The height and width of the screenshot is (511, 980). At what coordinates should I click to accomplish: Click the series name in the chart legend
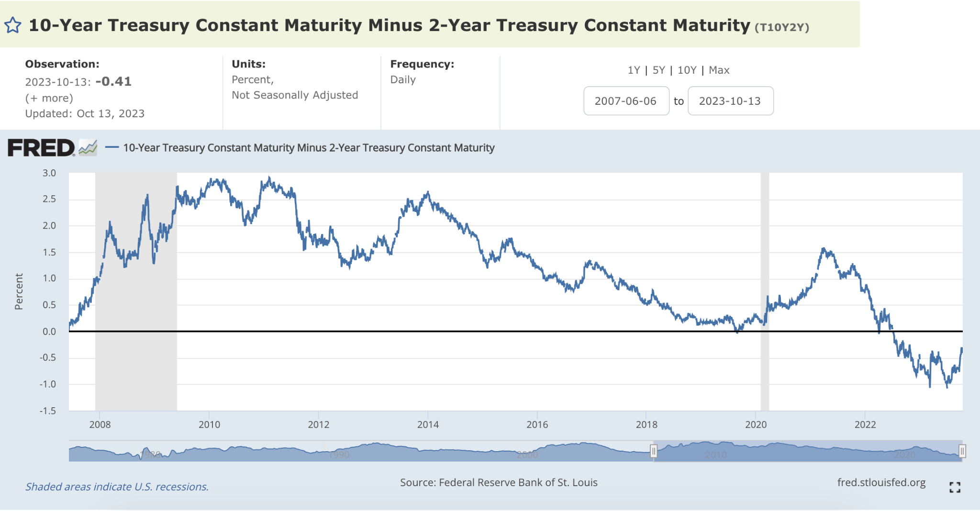pos(309,148)
